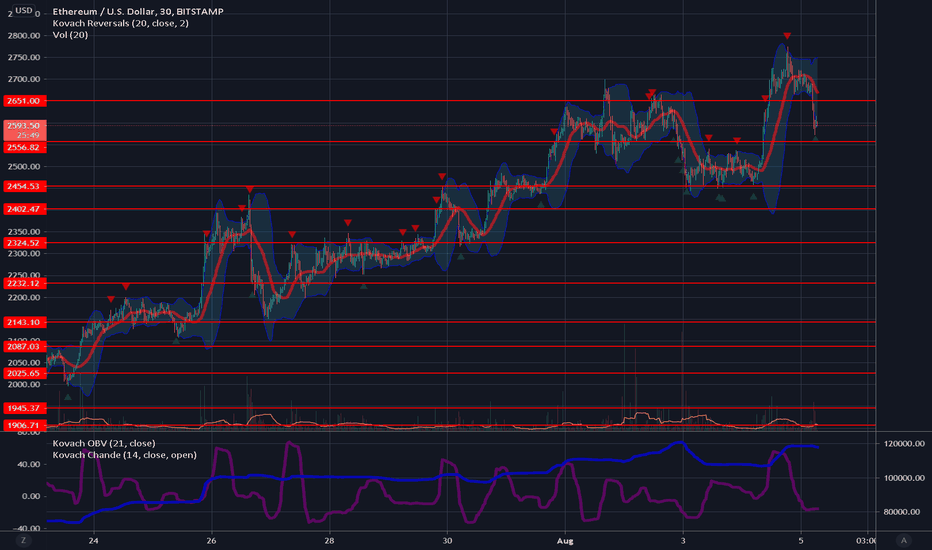Click the 2143.10 level label

click(x=24, y=322)
